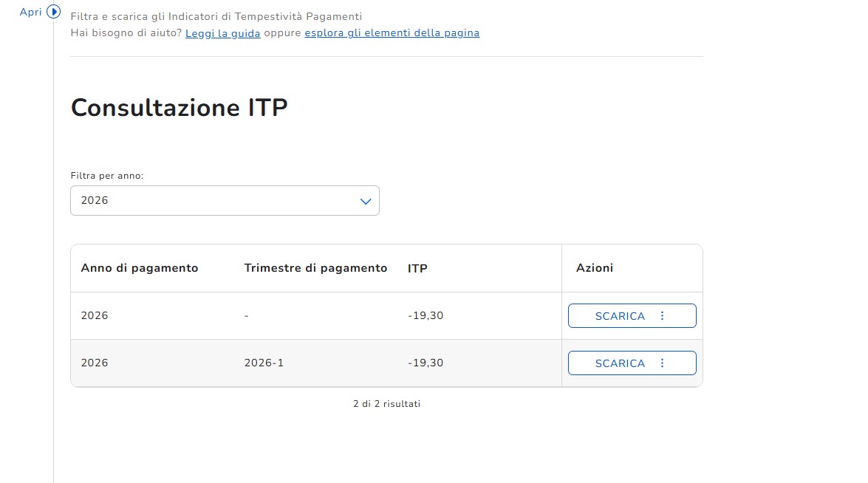Click the dash trimester cell in first row
Viewport: 868px width, 483px height.
tap(246, 316)
